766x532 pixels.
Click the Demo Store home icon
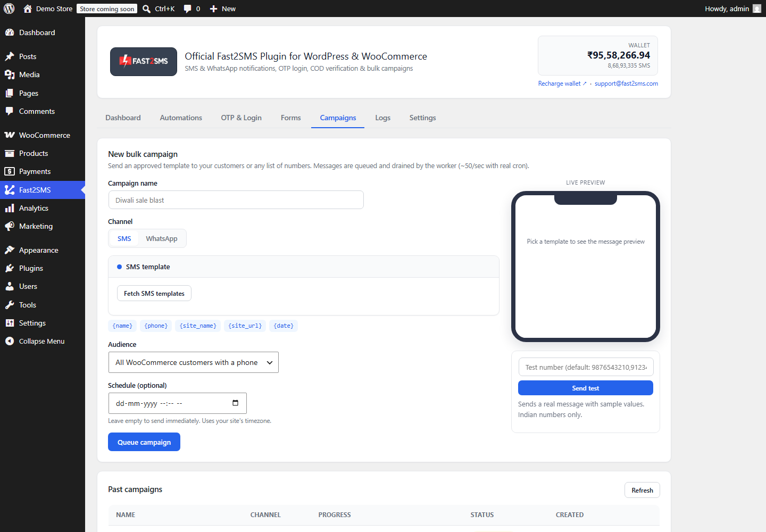tap(28, 9)
